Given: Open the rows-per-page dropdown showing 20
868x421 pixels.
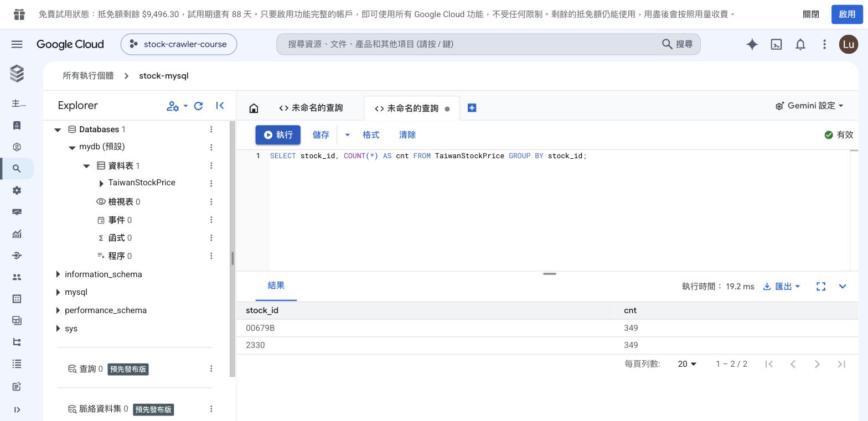Looking at the screenshot, I should [x=687, y=364].
